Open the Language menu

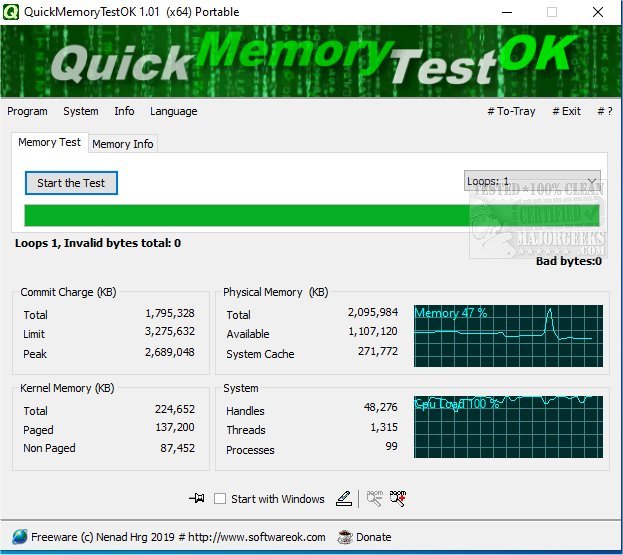pos(173,111)
